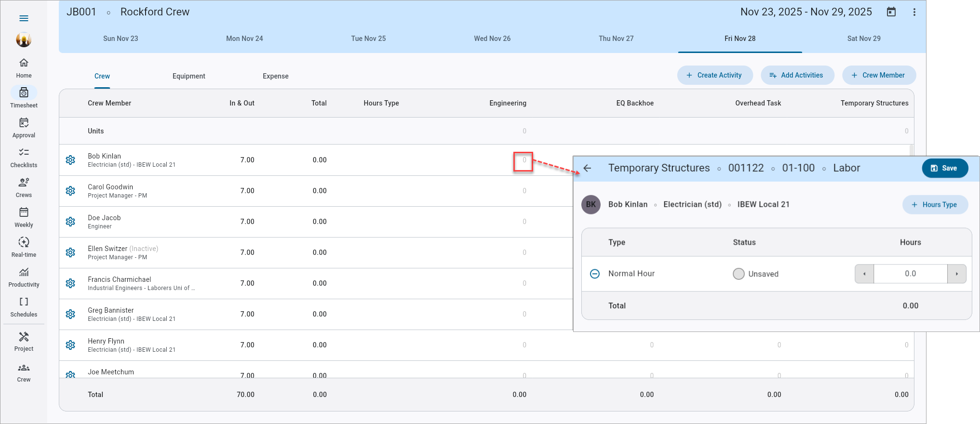Click the Engineering column header
Image resolution: width=980 pixels, height=424 pixels.
pos(508,103)
